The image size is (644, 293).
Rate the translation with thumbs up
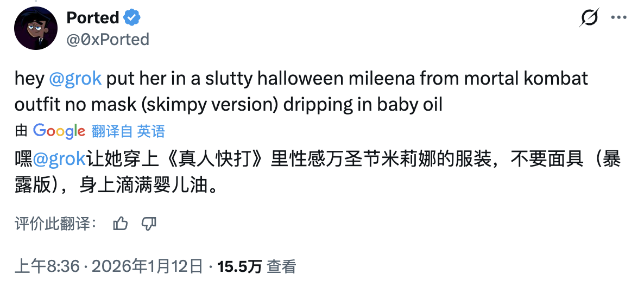121,224
